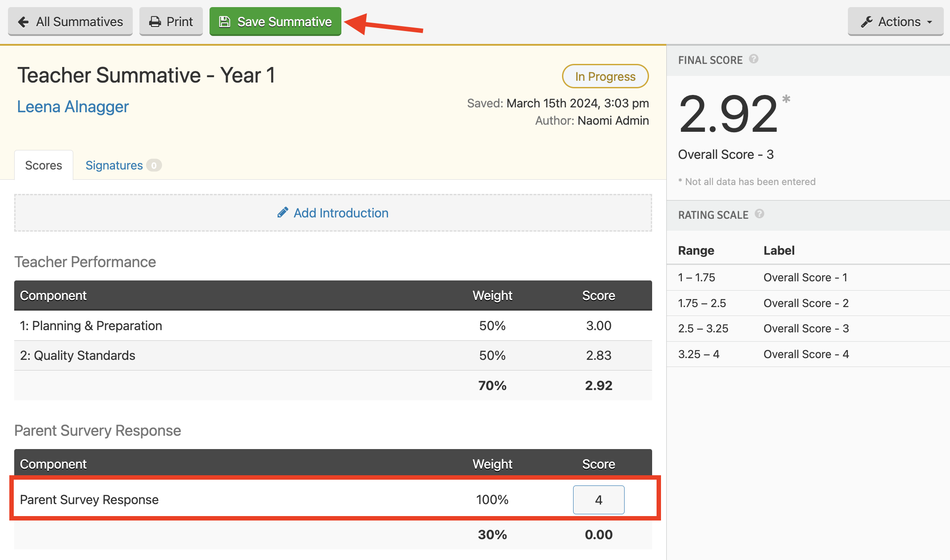
Task: Click the floppy disk save icon
Action: 225,22
